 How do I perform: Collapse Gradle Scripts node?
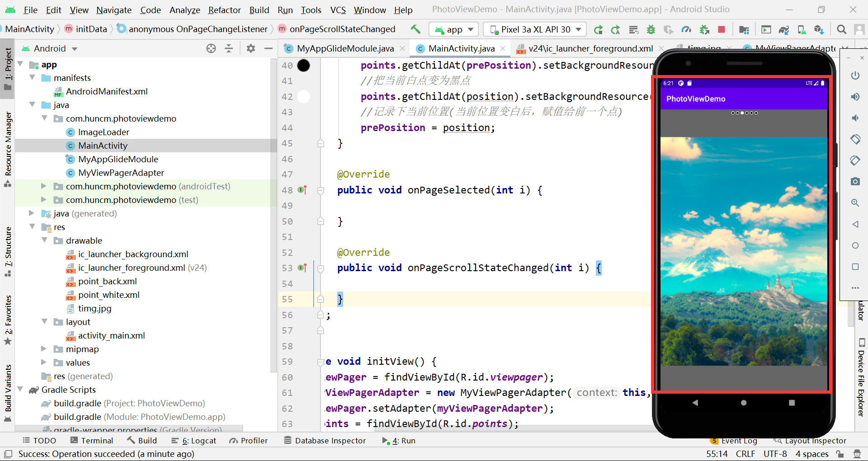(x=20, y=390)
